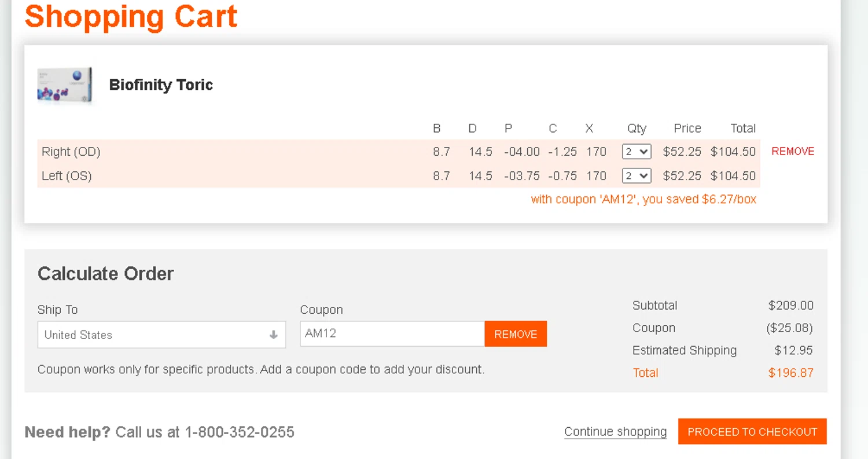Image resolution: width=868 pixels, height=459 pixels.
Task: Click the down arrow icon in Ship To
Action: pos(274,335)
